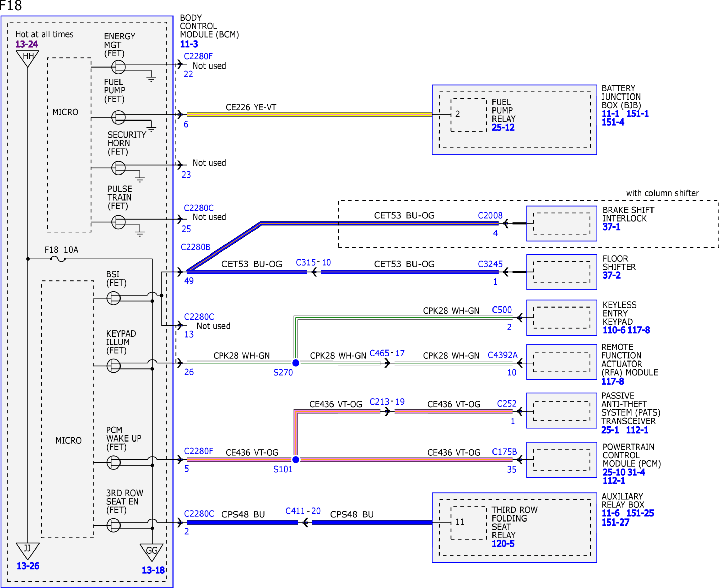Click the 'with column shifter' note
Image resolution: width=719 pixels, height=588 pixels.
(662, 193)
